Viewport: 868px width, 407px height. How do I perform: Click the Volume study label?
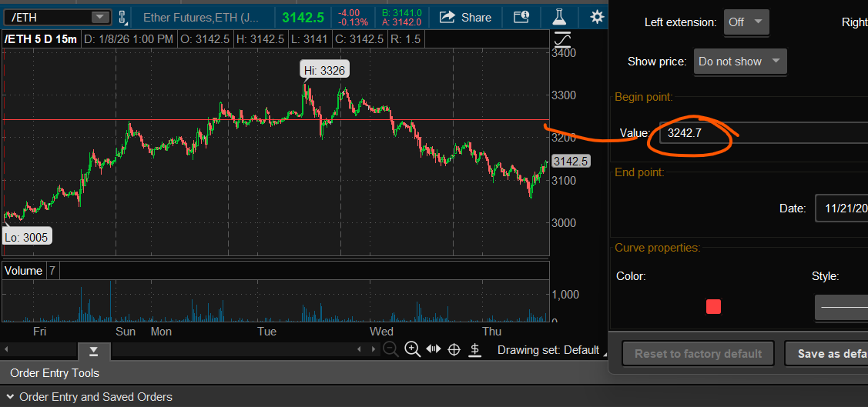[23, 271]
